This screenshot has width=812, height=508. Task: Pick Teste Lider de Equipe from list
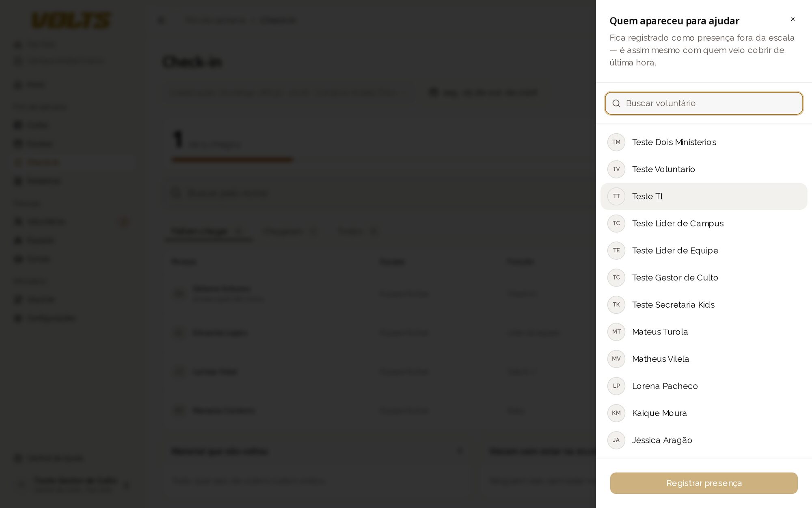click(704, 250)
